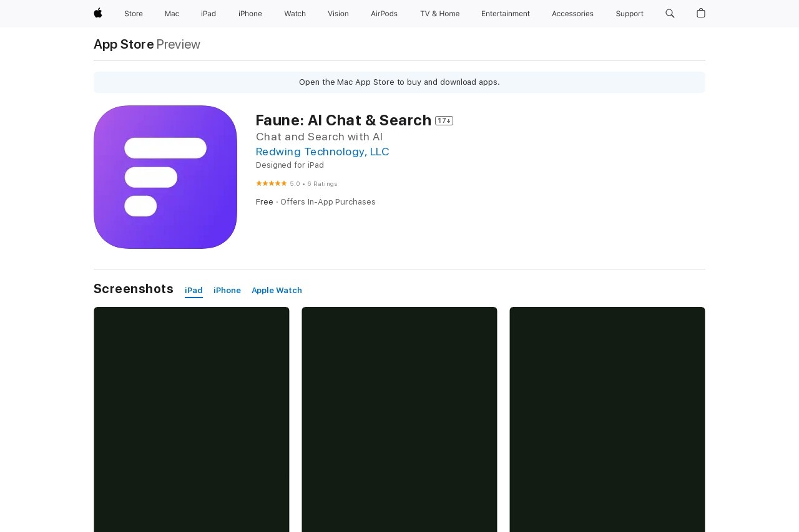This screenshot has height=532, width=799.
Task: Open the TV & Home menu item
Action: [439, 14]
